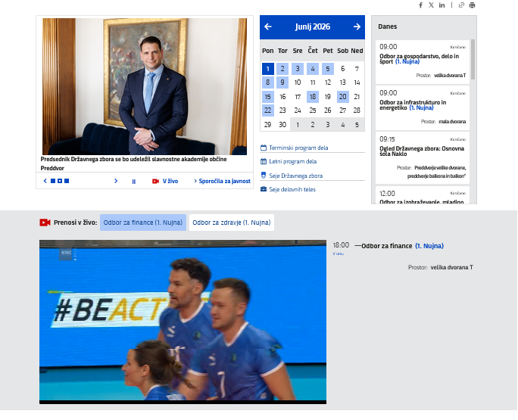Screen dimensions: 518x420
Task: Open Odbor za gospodarstvo, delo in šport event
Action: tap(422, 62)
